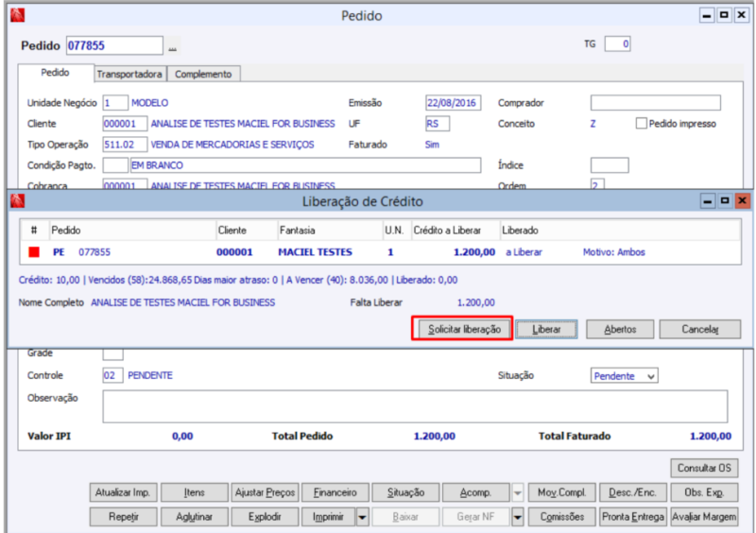
Task: Click the red app icon in Pedido title bar
Action: pyautogui.click(x=17, y=15)
